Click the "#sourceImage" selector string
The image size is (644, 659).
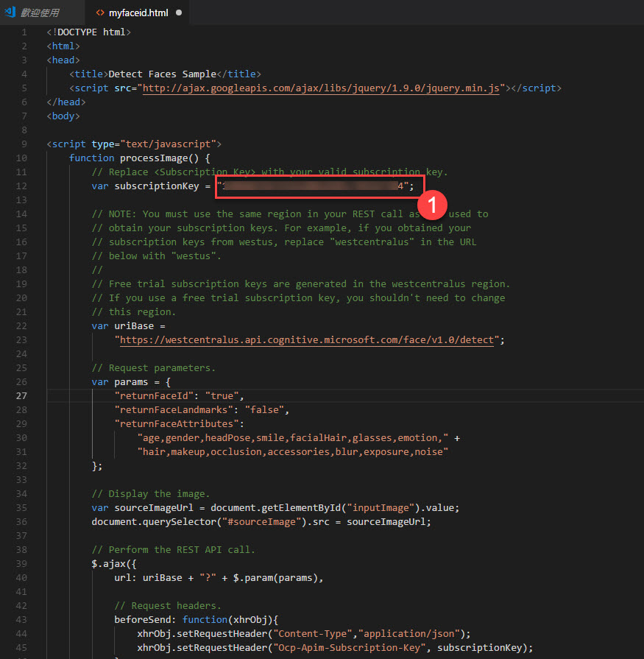click(x=262, y=522)
